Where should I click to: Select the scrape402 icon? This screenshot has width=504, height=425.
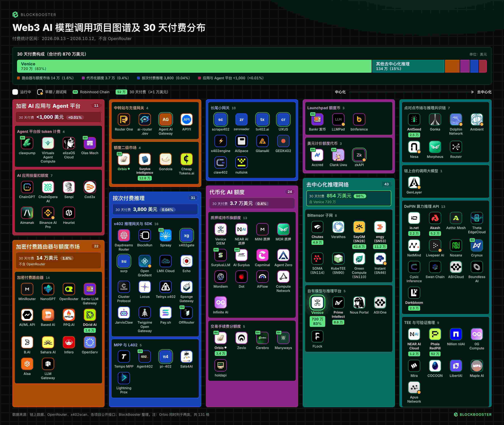point(221,120)
